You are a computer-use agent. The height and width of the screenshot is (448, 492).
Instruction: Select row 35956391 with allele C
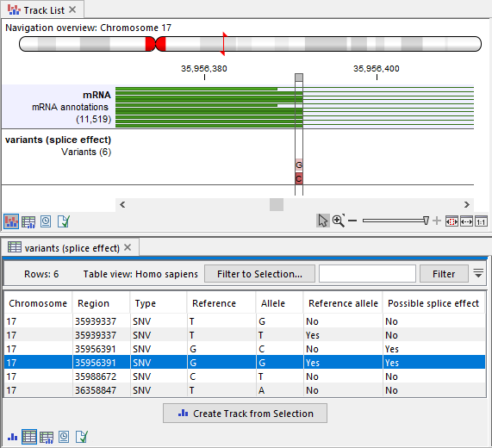(245, 349)
